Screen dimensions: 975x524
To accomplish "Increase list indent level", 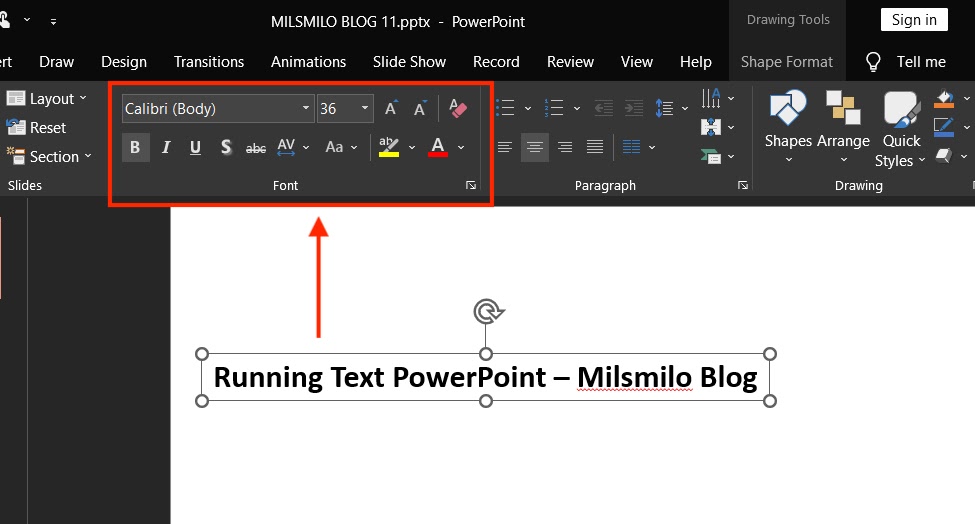I will coord(634,108).
